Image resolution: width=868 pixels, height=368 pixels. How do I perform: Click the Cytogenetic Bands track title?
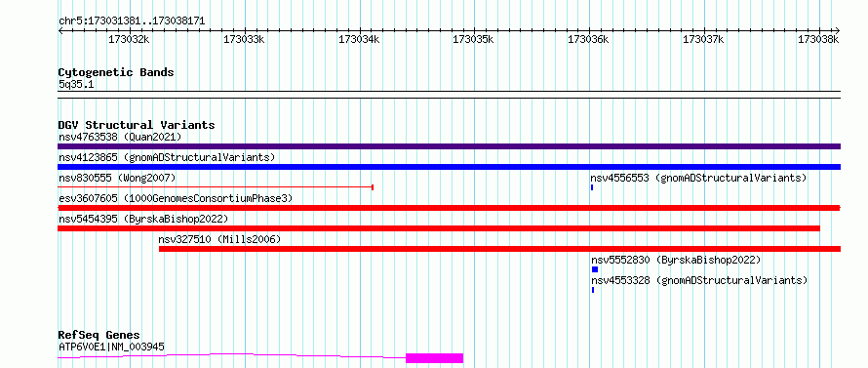(x=116, y=72)
